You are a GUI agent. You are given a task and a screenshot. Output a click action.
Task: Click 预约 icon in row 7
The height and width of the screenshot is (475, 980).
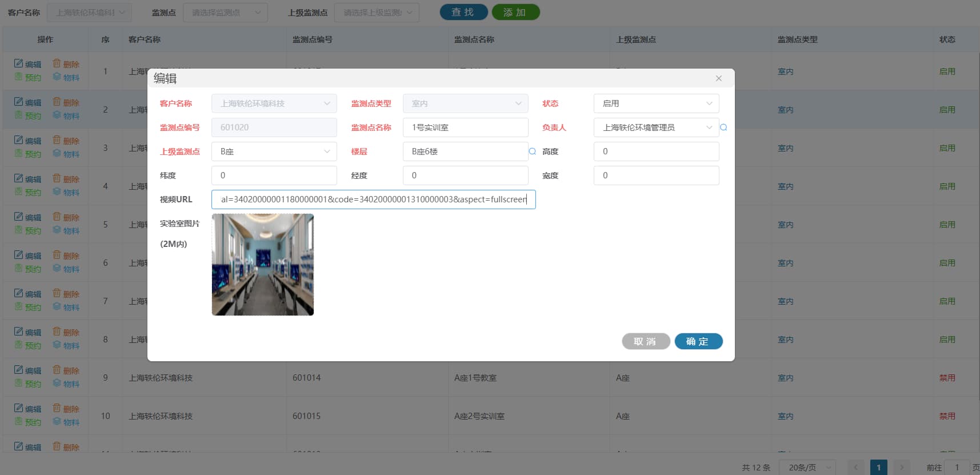pyautogui.click(x=19, y=306)
